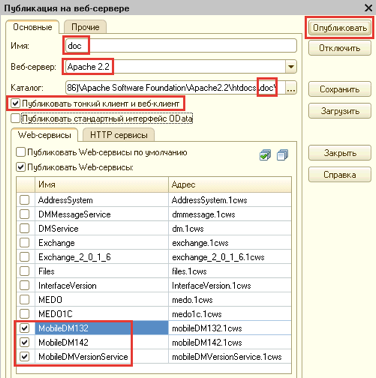Open the HTTP сервисы tab

coord(119,135)
